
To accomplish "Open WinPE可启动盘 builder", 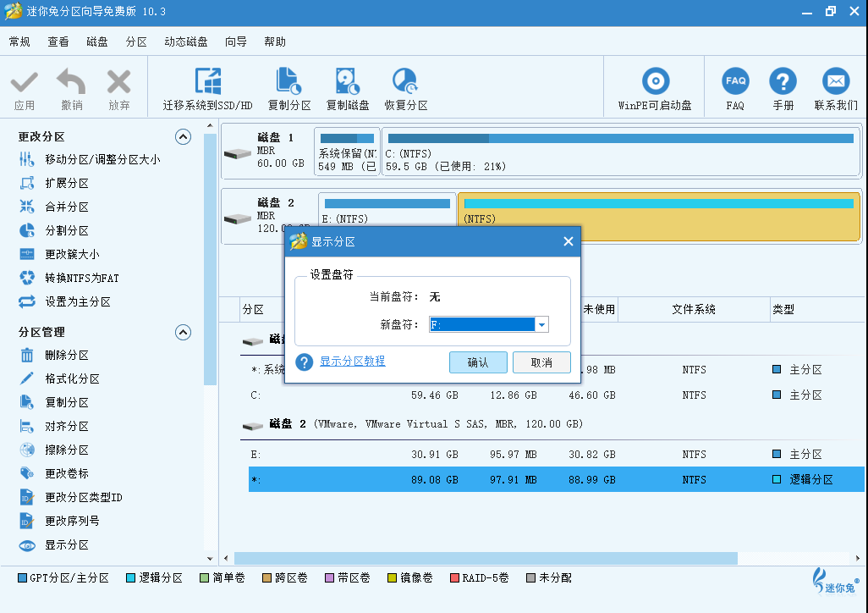I will tap(654, 83).
